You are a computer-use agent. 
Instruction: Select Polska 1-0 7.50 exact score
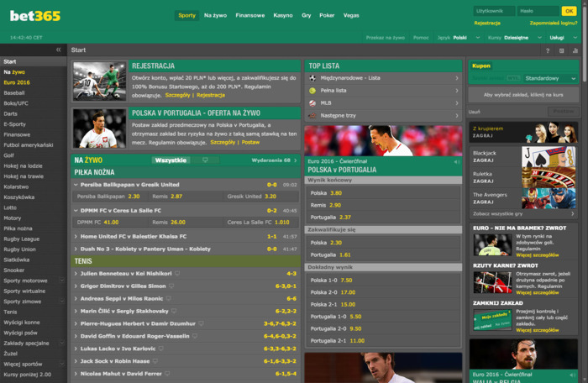[383, 281]
